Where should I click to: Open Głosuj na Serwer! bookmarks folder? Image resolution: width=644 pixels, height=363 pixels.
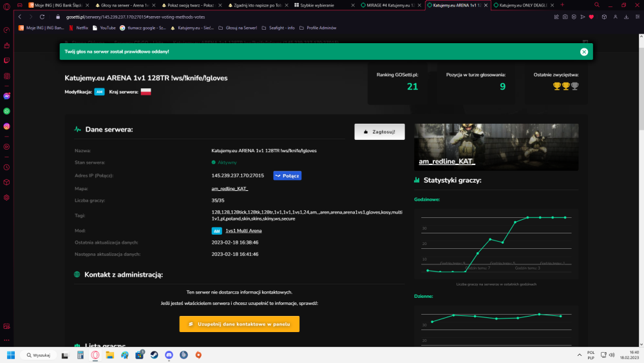point(238,28)
